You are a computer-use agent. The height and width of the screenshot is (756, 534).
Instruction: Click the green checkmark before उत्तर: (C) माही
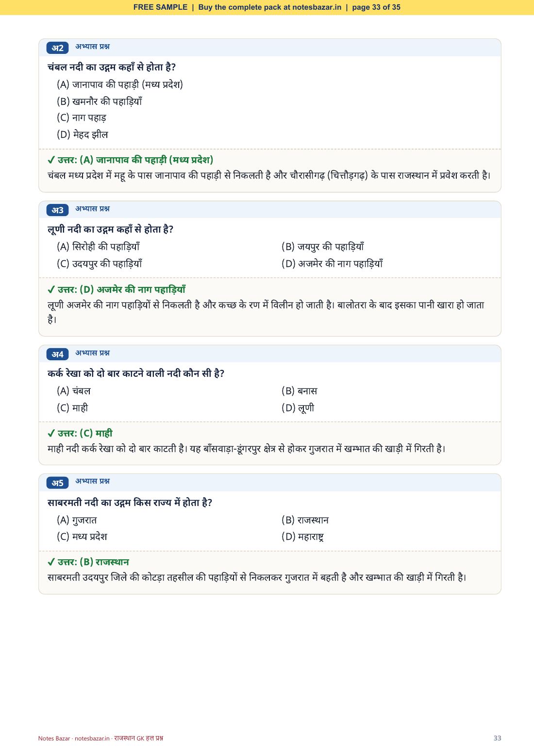coord(51,434)
